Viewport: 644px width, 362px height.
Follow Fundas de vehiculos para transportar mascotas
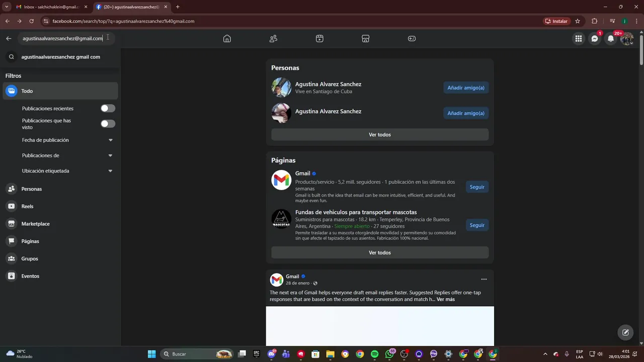click(477, 225)
